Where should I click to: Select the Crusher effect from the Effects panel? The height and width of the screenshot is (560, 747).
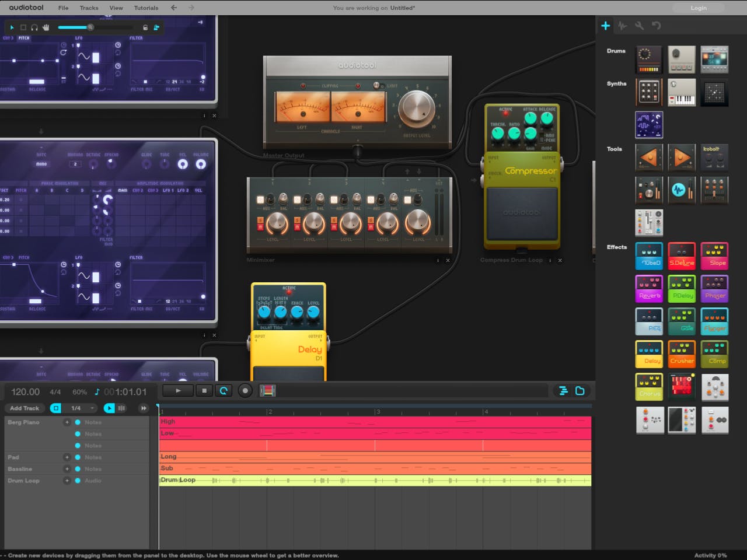coord(682,353)
